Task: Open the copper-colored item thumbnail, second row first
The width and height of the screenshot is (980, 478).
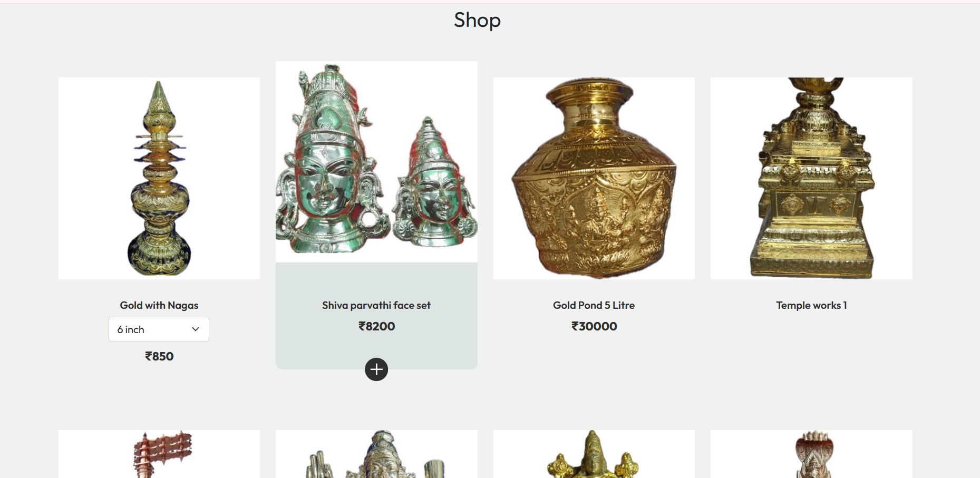Action: click(x=159, y=454)
